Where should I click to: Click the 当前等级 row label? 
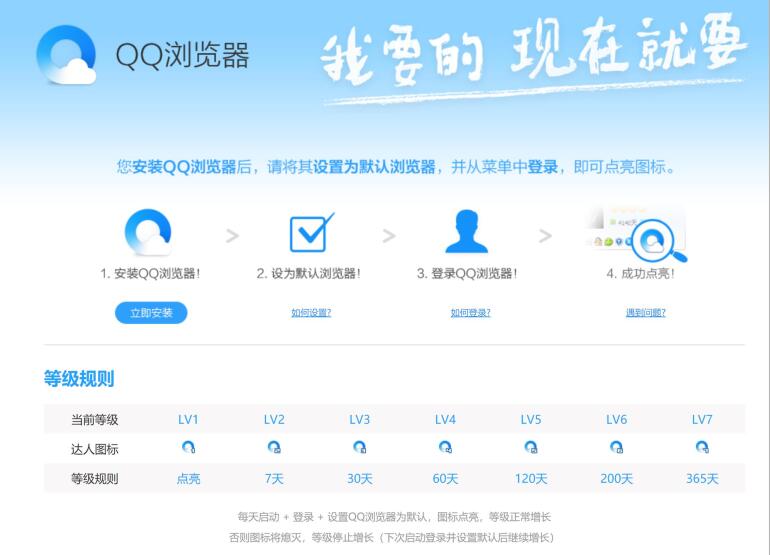coord(95,420)
